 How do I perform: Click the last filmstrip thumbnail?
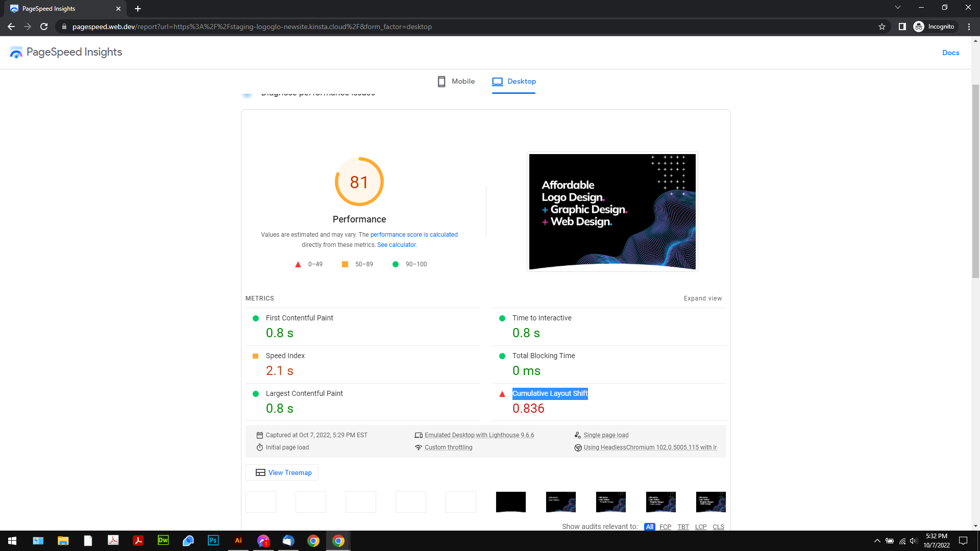point(710,502)
